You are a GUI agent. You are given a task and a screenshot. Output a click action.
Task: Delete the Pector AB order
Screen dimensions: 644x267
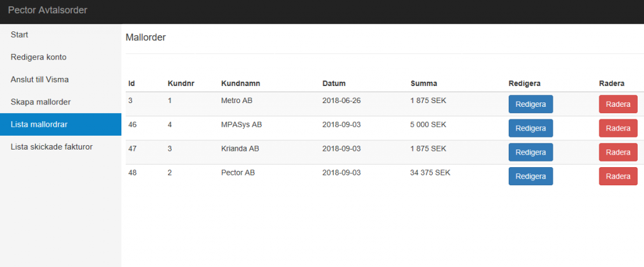[x=618, y=177]
